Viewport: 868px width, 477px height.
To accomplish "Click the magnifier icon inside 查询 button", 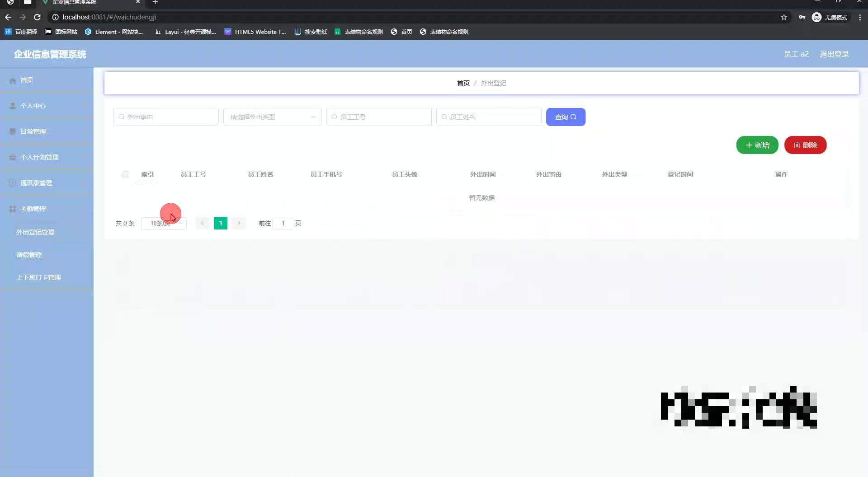I will coord(573,117).
